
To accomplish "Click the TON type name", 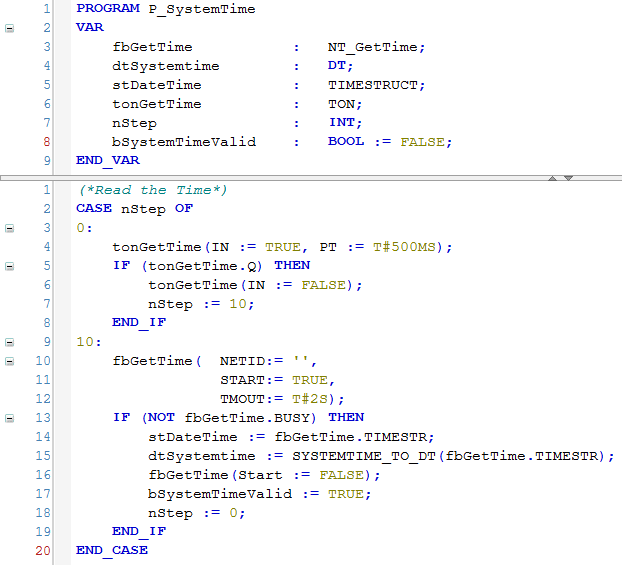I will (x=342, y=104).
